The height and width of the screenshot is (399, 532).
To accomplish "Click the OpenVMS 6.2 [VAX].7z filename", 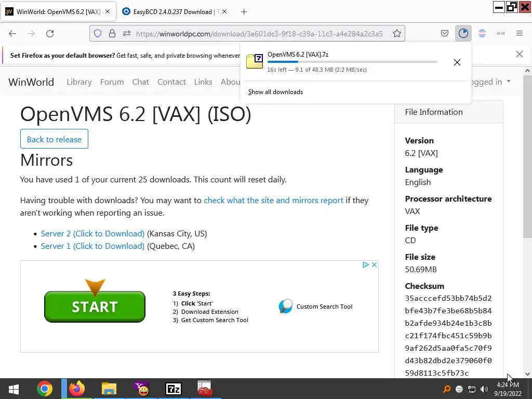I will 298,54.
